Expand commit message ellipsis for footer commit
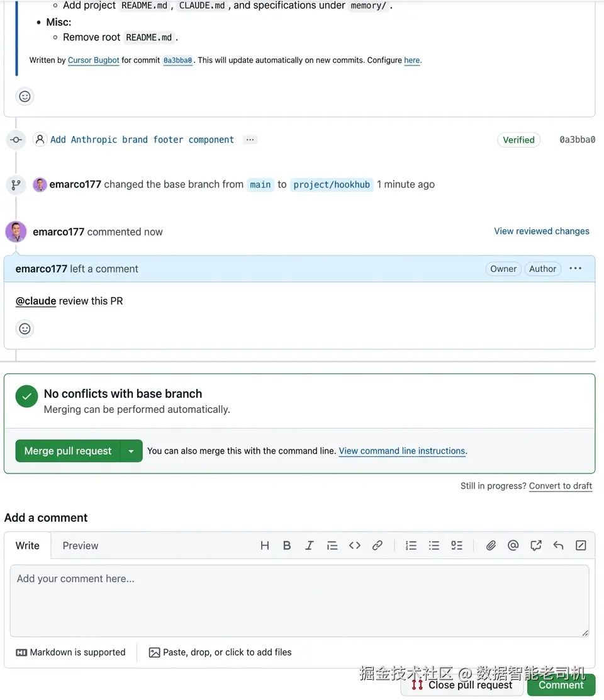This screenshot has width=604, height=700. [x=250, y=140]
